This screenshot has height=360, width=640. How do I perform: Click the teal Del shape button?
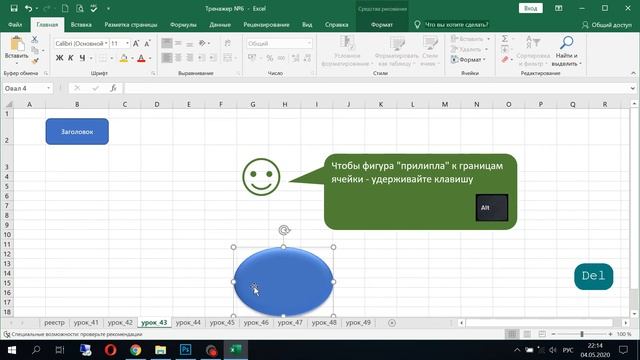click(x=593, y=276)
